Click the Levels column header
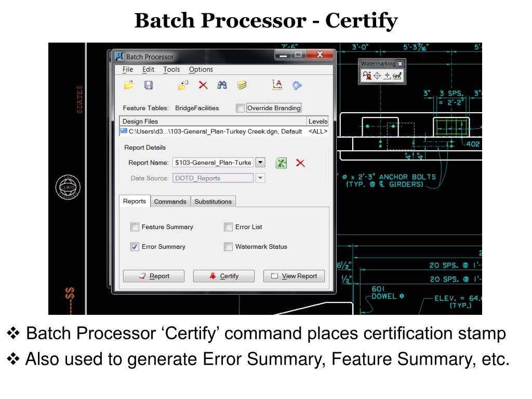The height and width of the screenshot is (399, 532). coord(317,121)
